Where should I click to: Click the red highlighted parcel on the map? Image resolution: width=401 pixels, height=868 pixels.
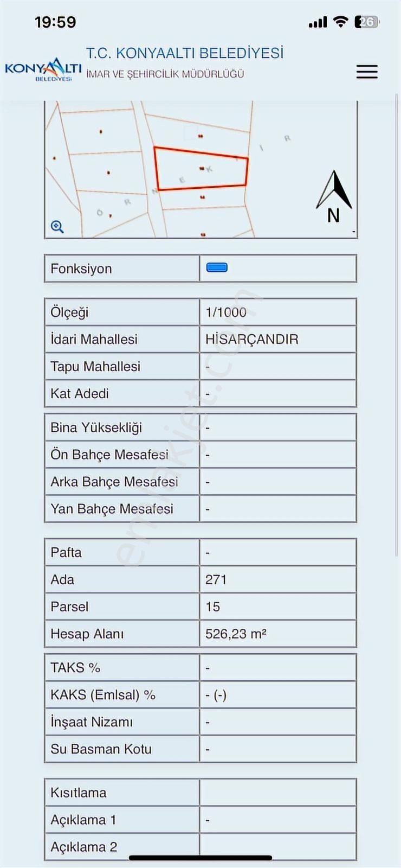tap(200, 168)
